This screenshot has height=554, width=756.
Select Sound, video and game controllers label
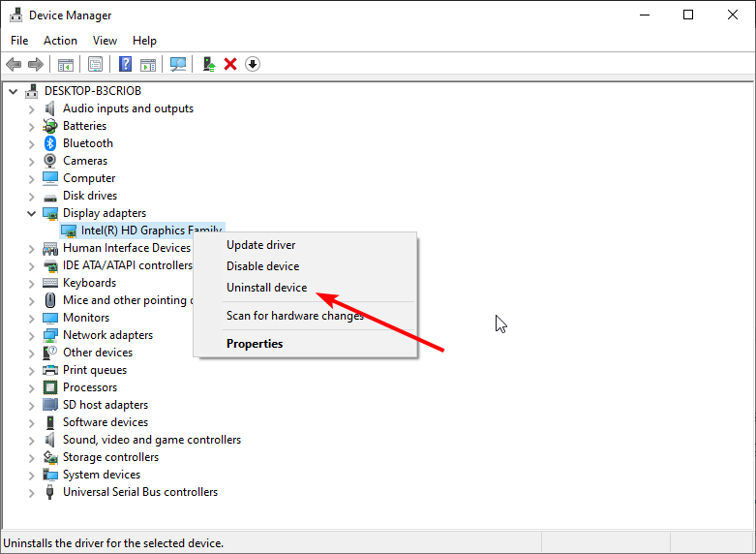(x=152, y=440)
